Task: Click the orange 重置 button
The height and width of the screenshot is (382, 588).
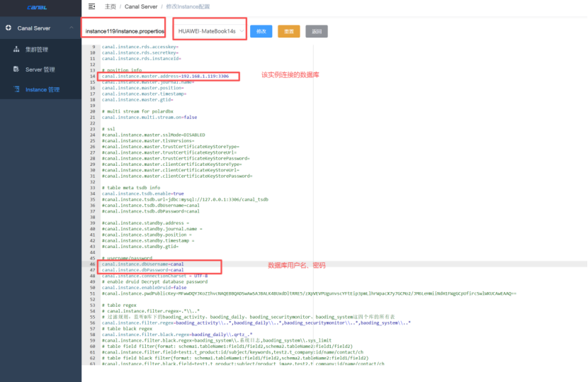Action: pyautogui.click(x=289, y=31)
